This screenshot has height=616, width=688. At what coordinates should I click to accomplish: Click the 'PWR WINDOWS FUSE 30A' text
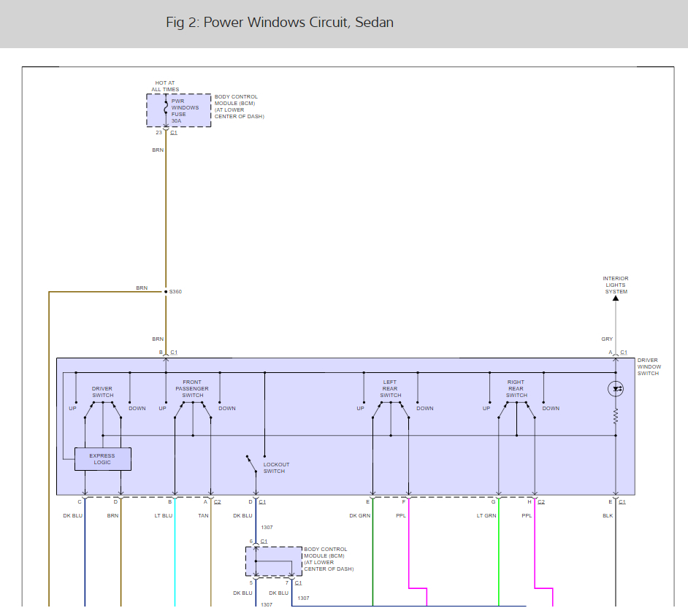[x=185, y=111]
